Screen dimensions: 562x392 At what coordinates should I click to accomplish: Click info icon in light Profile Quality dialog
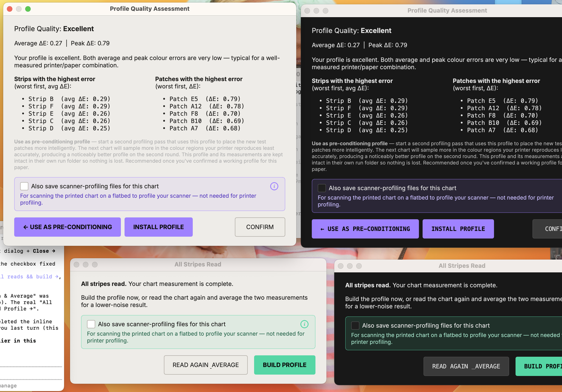274,186
